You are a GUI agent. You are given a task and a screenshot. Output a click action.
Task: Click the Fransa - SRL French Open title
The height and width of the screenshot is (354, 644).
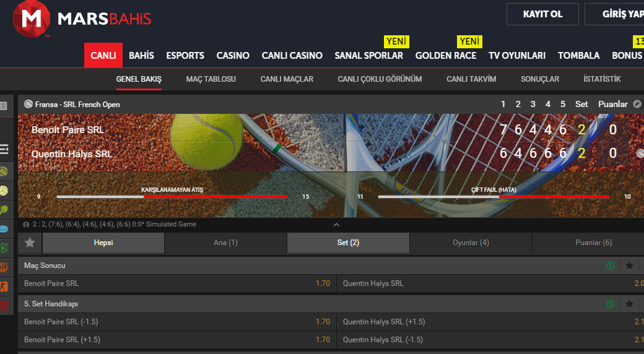(x=77, y=105)
